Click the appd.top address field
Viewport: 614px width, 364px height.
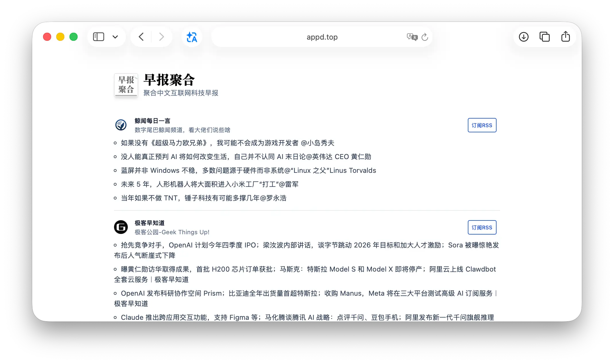[322, 37]
